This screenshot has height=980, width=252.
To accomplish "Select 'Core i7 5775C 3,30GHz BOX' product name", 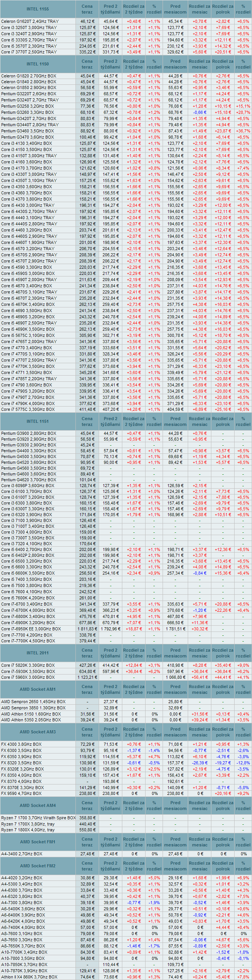I will click(x=28, y=409).
